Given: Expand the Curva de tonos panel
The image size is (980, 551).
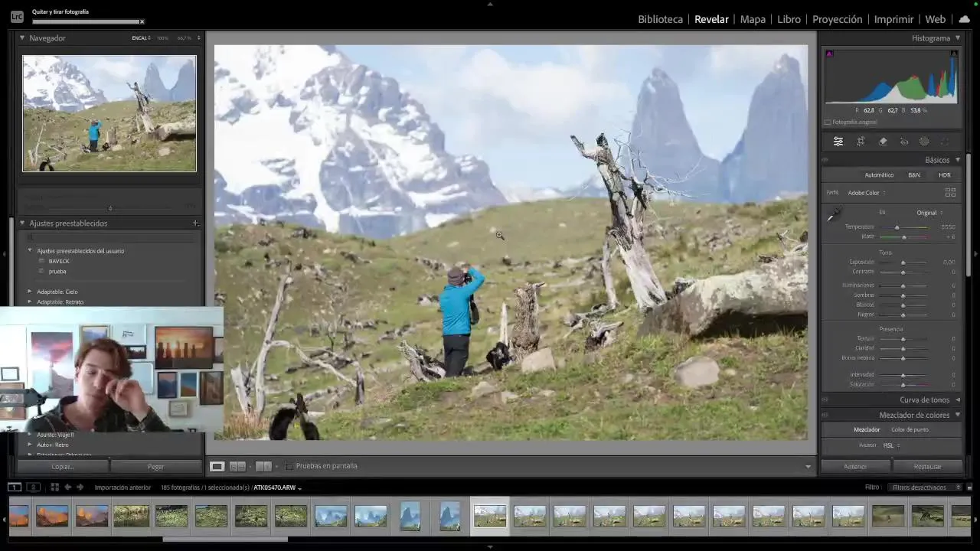Looking at the screenshot, I should point(958,399).
